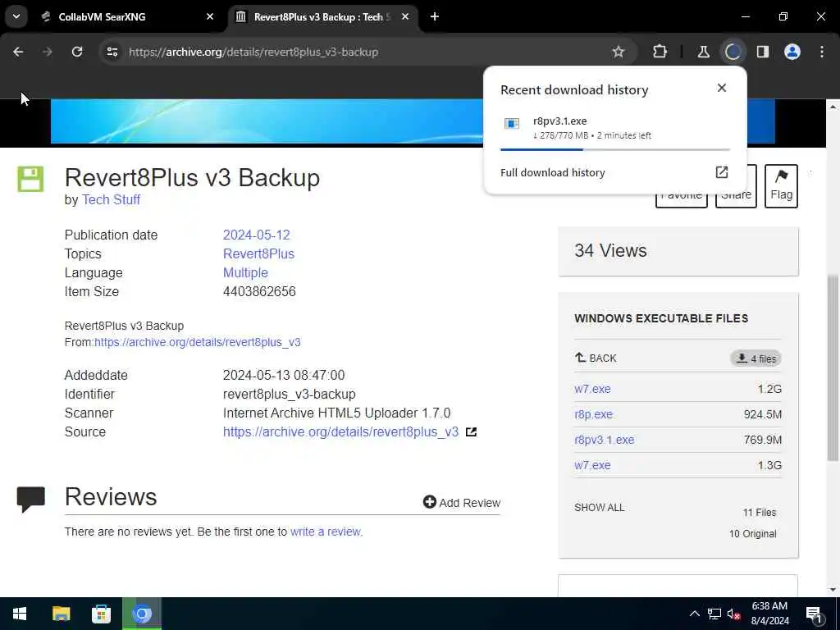The image size is (840, 630).
Task: Click the downloads progress icon in toolbar
Action: click(x=733, y=52)
